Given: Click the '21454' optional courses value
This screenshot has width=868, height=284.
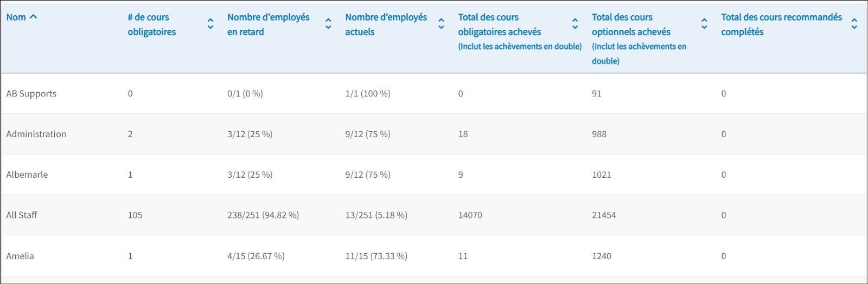Looking at the screenshot, I should [604, 215].
